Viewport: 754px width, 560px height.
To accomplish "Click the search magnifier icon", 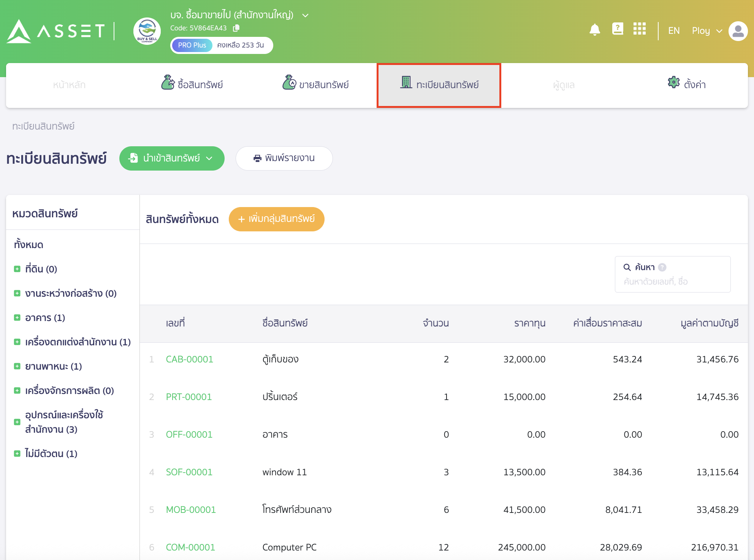I will tap(627, 267).
